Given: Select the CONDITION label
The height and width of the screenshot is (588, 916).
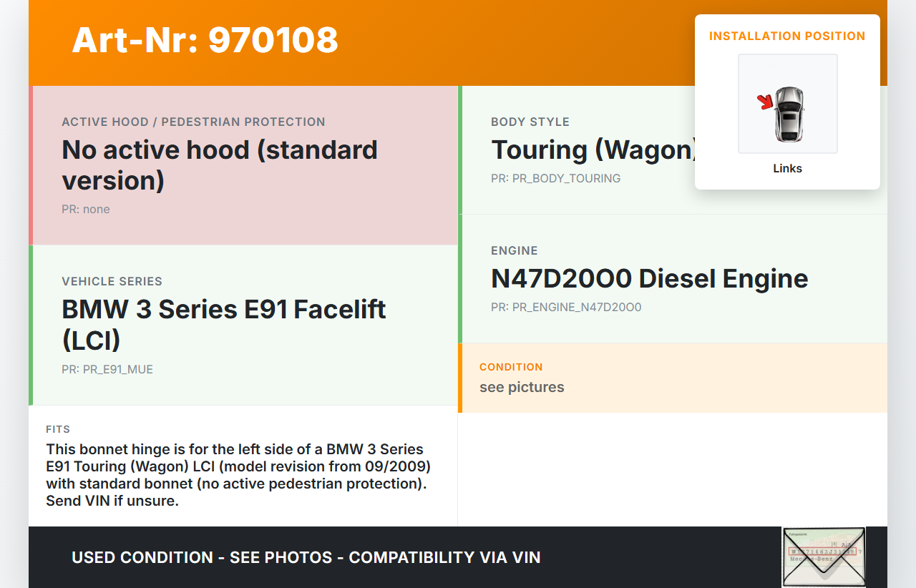Looking at the screenshot, I should (511, 367).
